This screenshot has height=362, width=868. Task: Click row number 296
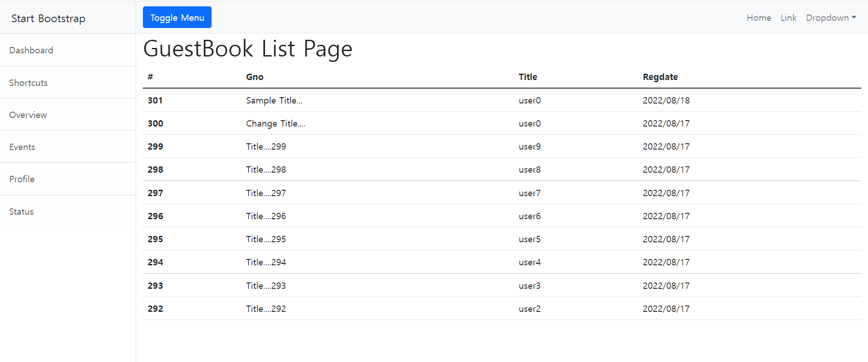(156, 216)
